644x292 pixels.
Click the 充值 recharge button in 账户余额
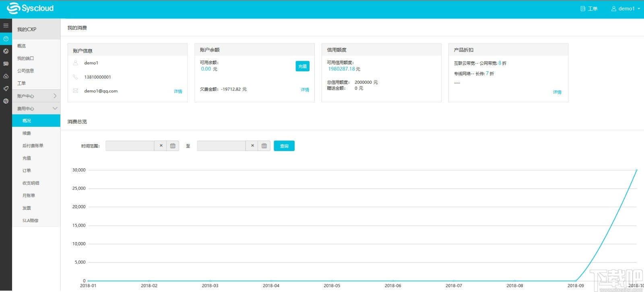(x=302, y=66)
